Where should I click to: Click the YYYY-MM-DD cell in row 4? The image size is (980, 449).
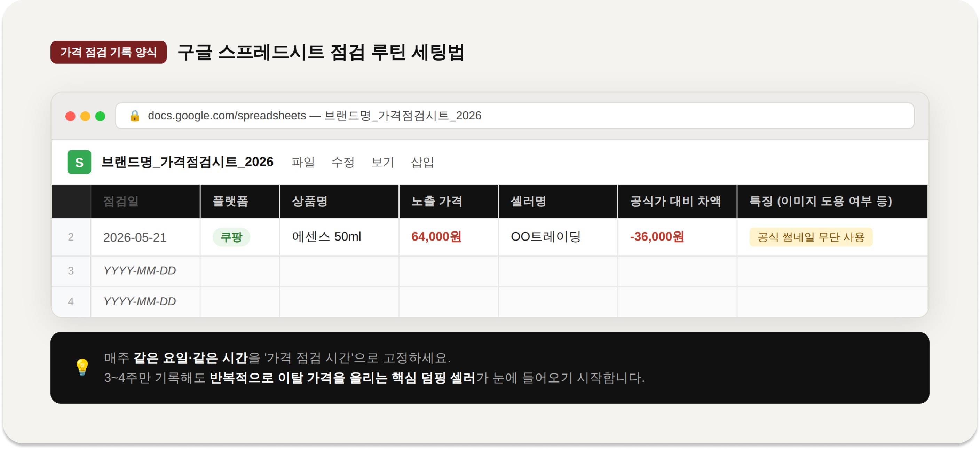point(145,302)
